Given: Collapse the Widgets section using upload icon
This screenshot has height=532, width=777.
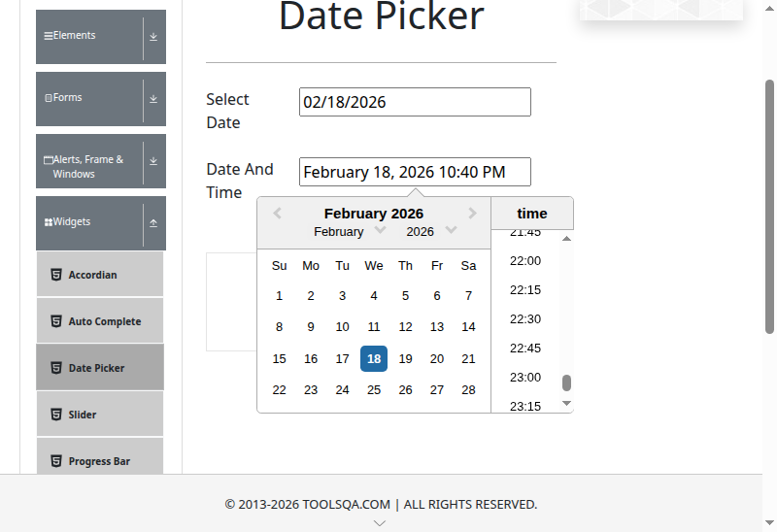Looking at the screenshot, I should coord(153,222).
